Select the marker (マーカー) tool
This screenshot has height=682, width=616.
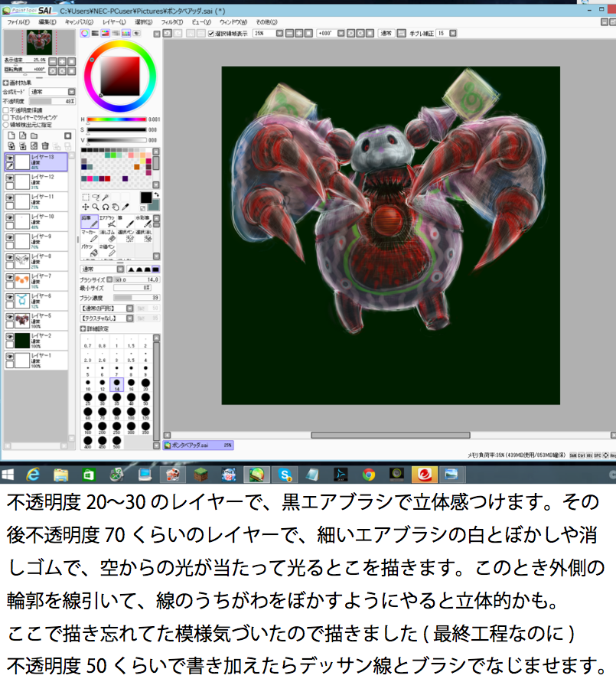(90, 237)
